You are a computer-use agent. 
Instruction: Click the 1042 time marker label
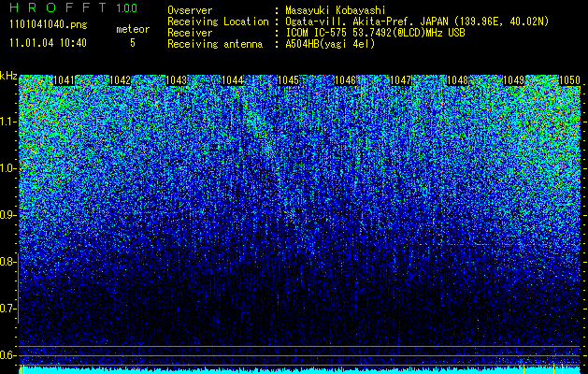click(x=120, y=80)
